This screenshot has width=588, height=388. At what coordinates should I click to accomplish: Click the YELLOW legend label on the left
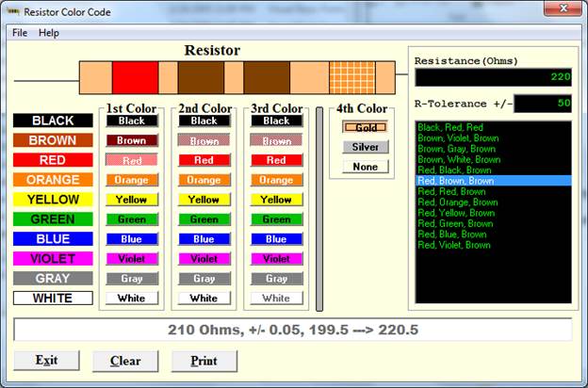pos(53,200)
